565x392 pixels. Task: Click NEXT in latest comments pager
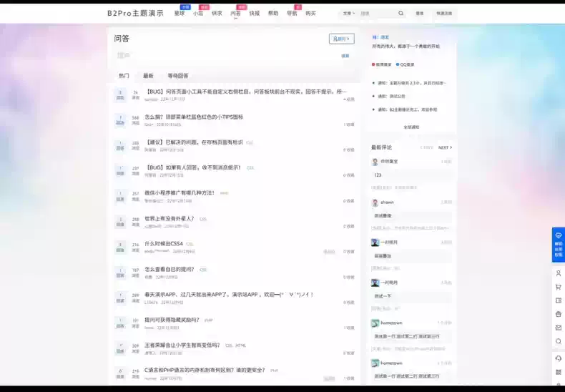(x=445, y=148)
